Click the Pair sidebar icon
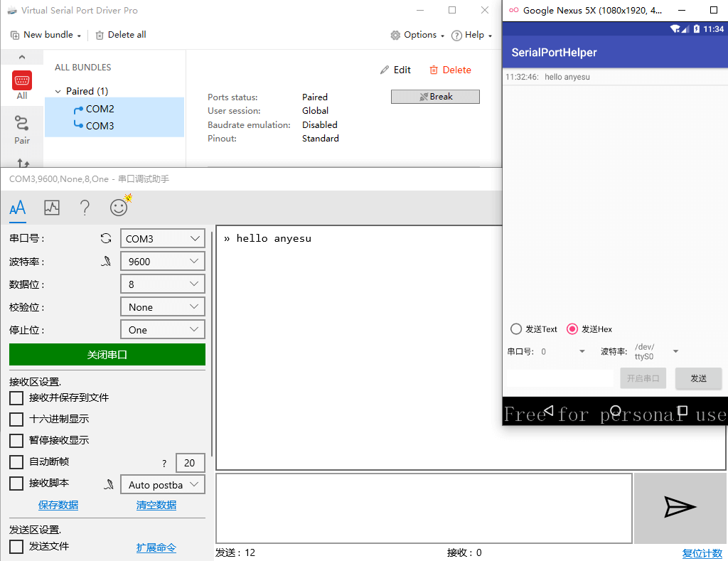 pos(21,123)
